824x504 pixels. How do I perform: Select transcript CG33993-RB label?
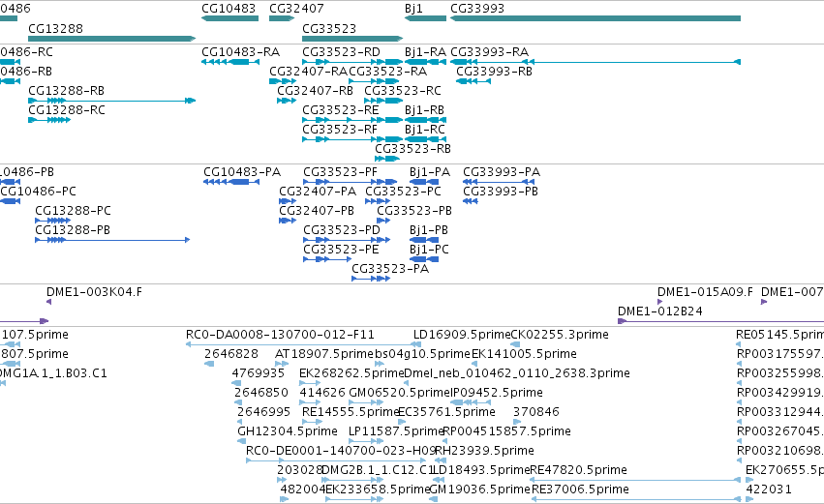(495, 72)
